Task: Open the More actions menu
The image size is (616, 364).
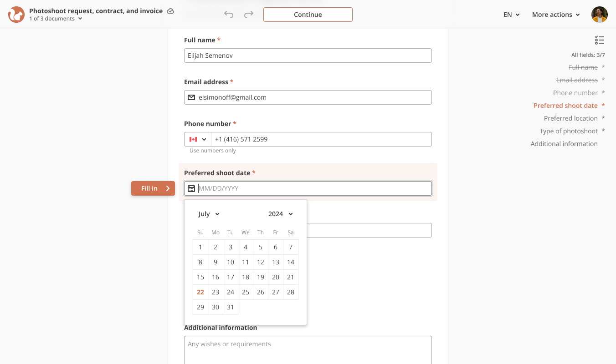Action: 556,15
